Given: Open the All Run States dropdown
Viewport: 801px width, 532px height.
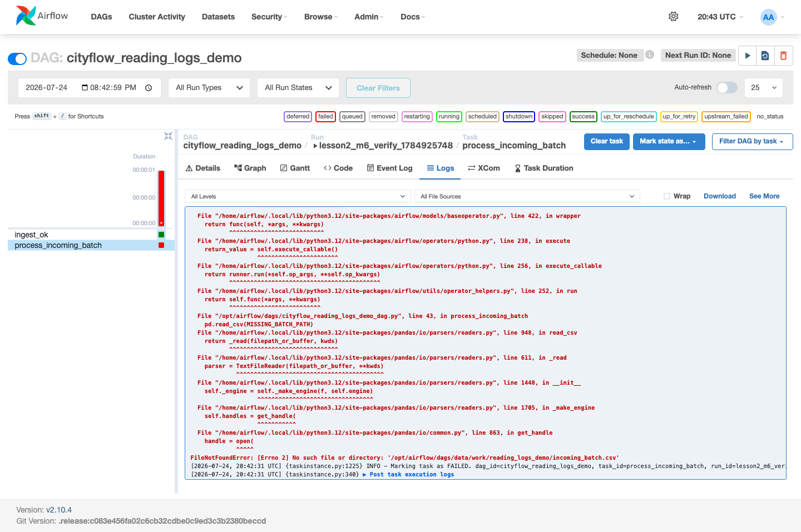Looking at the screenshot, I should (x=298, y=88).
